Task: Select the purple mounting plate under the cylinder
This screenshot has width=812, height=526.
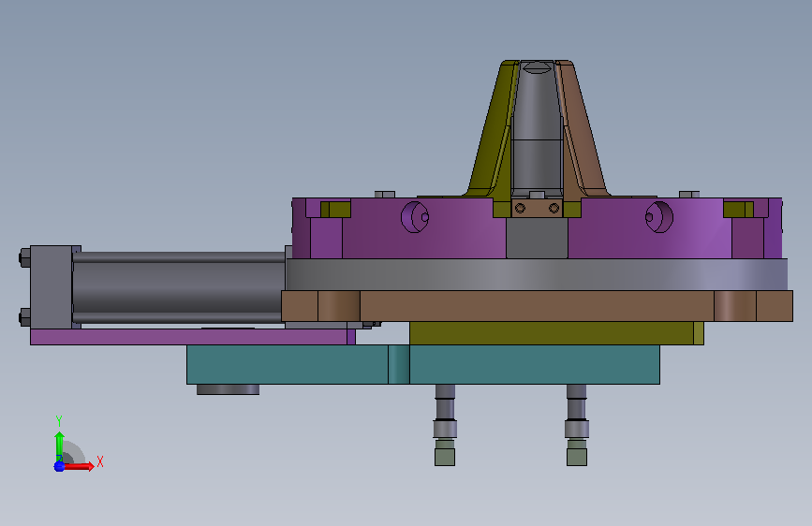Action: click(x=193, y=337)
